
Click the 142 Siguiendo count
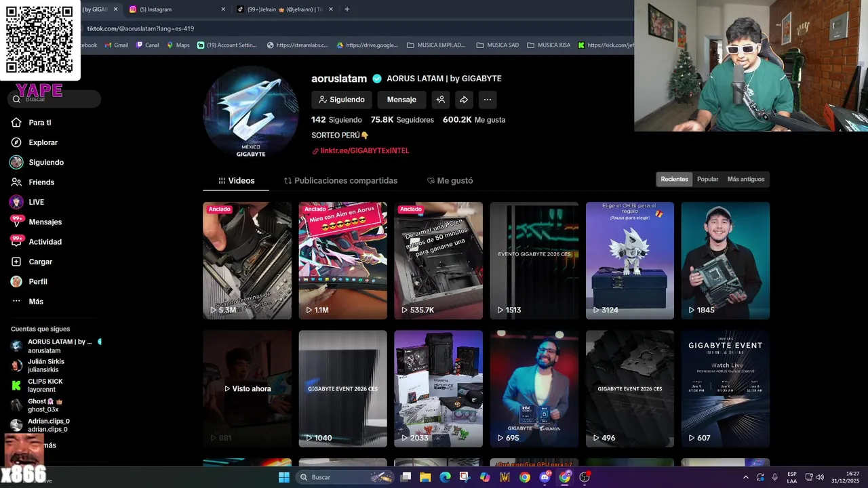(336, 120)
